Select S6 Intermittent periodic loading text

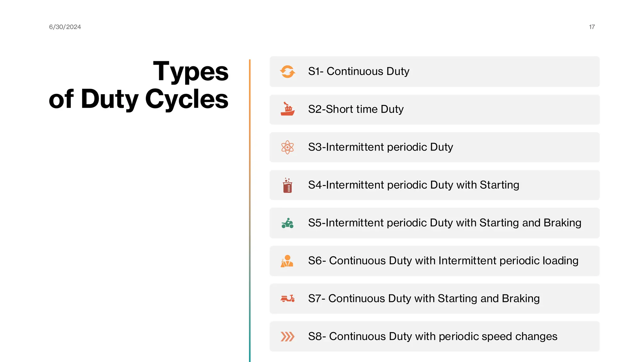(443, 261)
